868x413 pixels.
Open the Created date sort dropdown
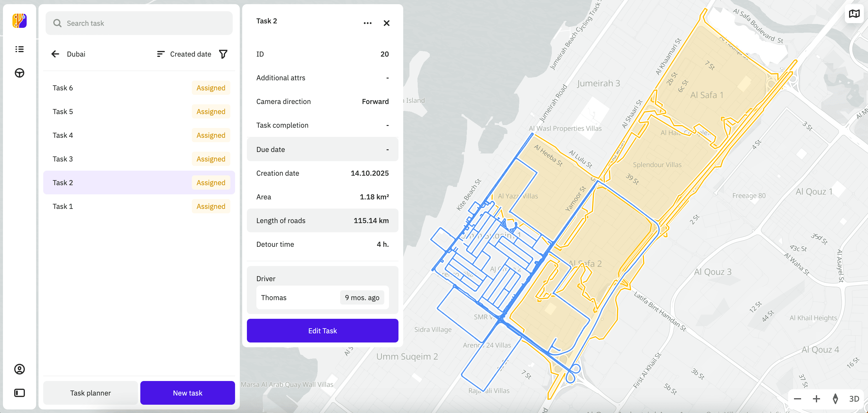[184, 54]
